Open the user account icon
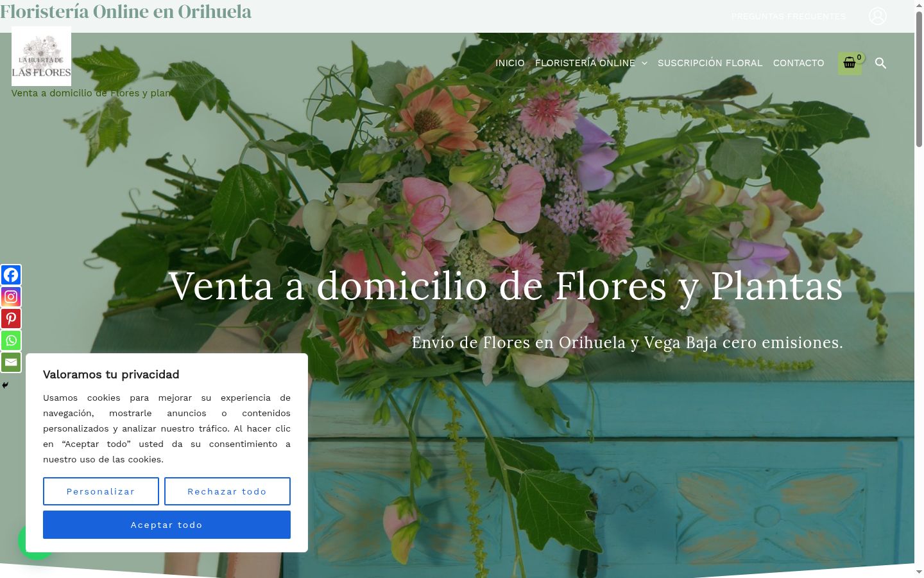Screen dimensions: 924x578 [878, 16]
